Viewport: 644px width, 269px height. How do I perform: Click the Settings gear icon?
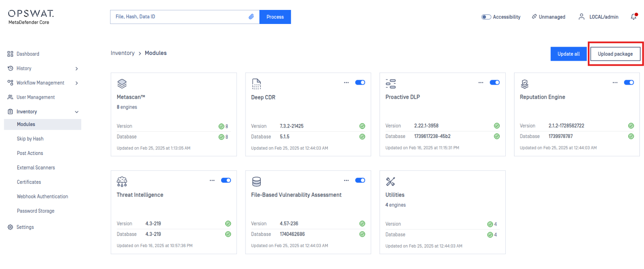(11, 227)
